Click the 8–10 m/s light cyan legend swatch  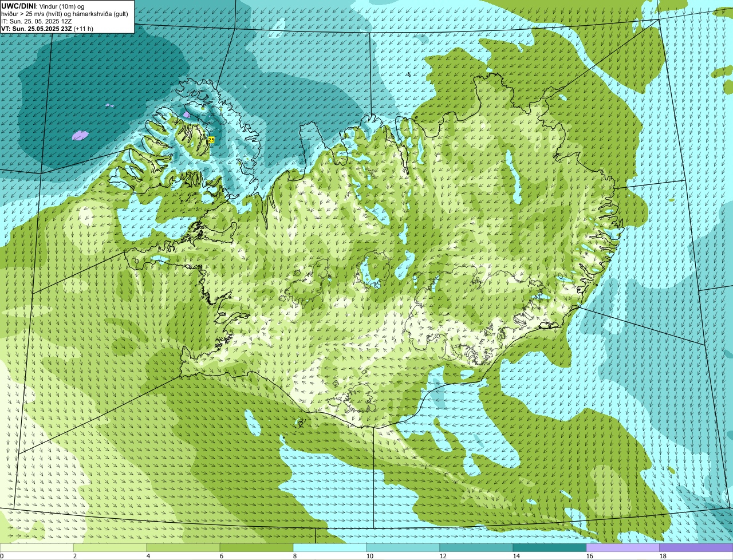(330, 548)
